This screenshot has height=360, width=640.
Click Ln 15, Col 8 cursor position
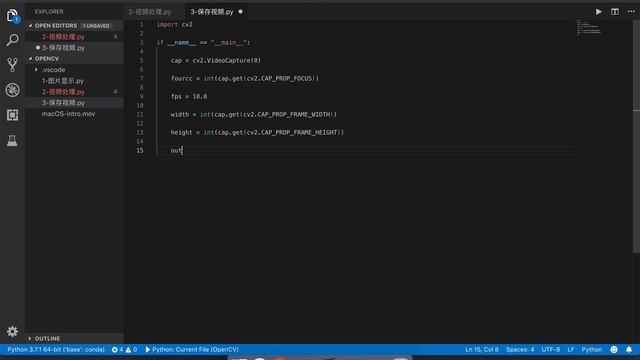click(x=482, y=349)
